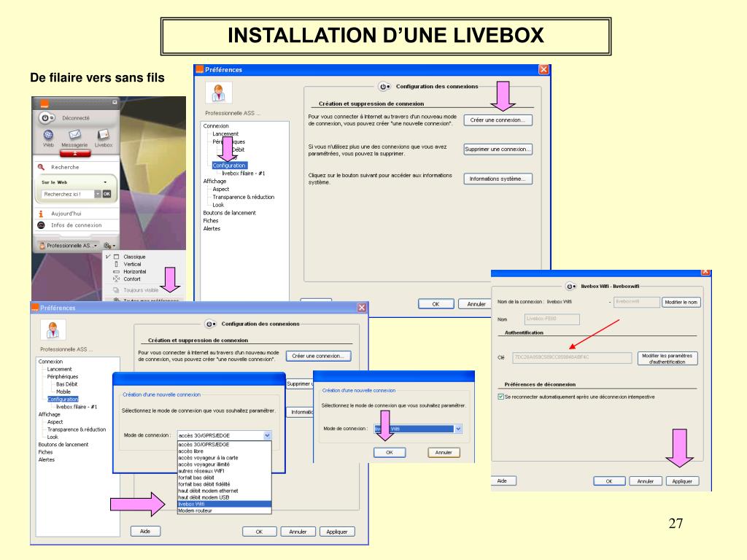747x560 pixels.
Task: Click OK in the livebox Wifi creation dialog
Action: 390,452
